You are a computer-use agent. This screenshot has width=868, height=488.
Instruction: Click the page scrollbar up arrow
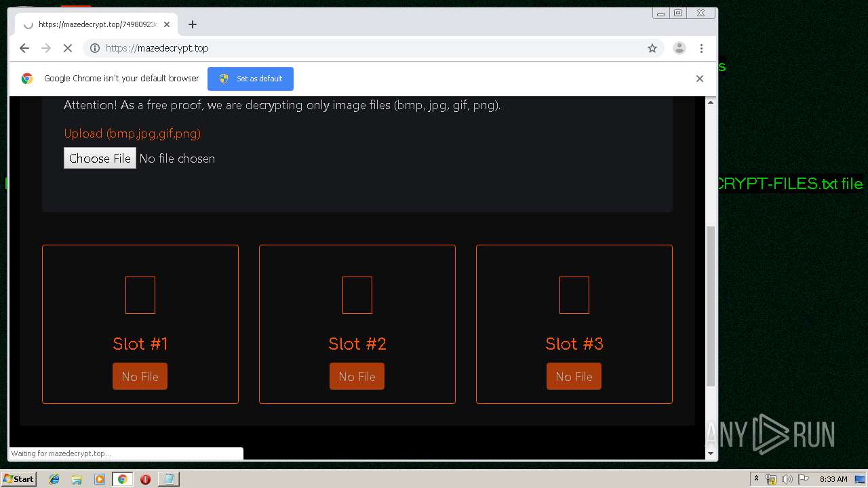(x=711, y=102)
